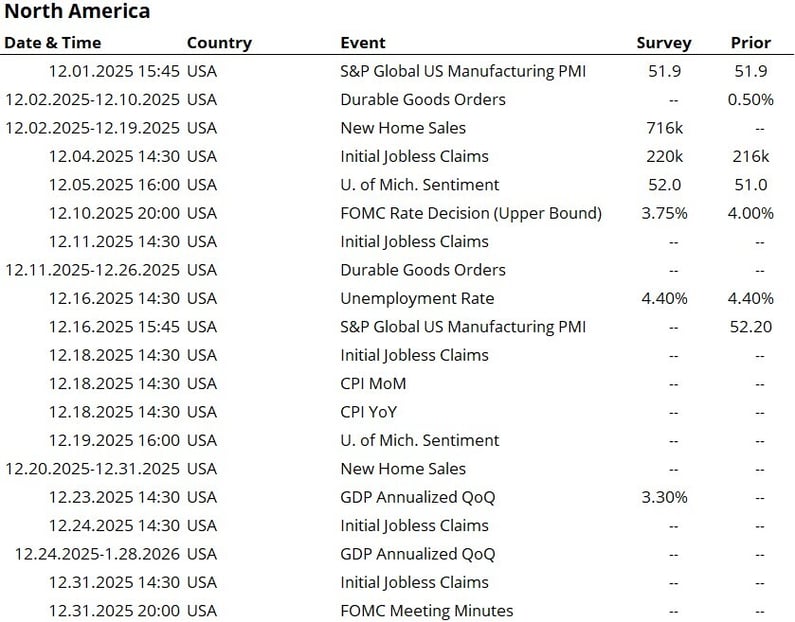
Task: Click the CPI YoY event row
Action: (x=371, y=411)
